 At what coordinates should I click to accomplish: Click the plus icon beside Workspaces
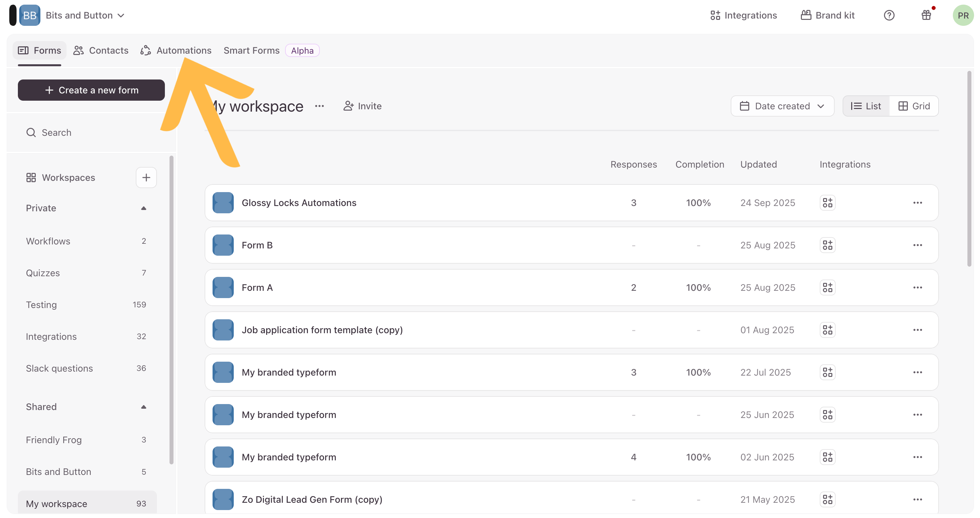pos(146,178)
